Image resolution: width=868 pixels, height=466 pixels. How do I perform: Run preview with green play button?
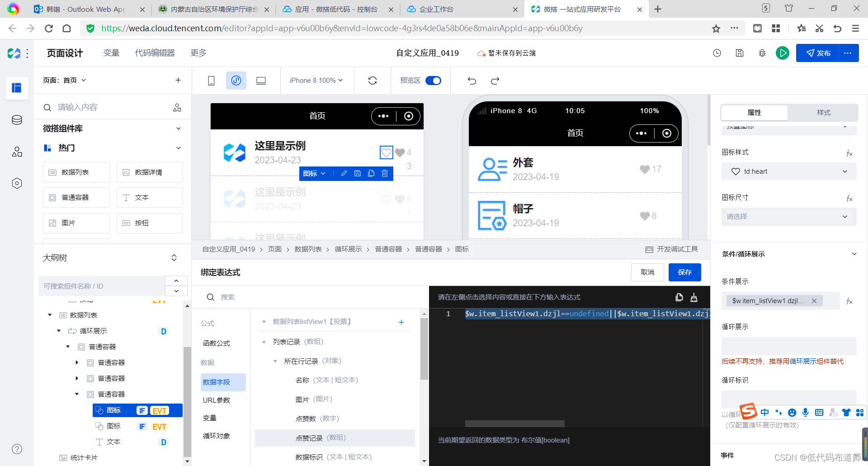pyautogui.click(x=783, y=53)
